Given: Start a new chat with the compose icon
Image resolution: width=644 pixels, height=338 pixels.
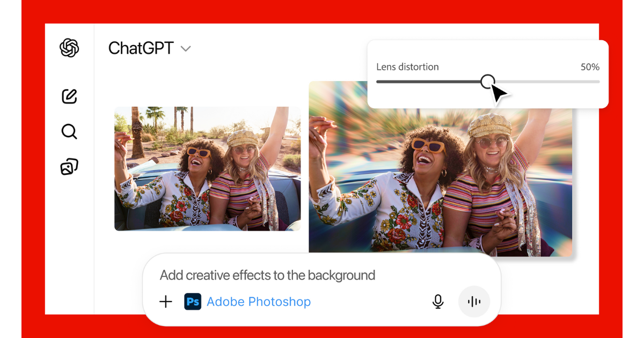Looking at the screenshot, I should pyautogui.click(x=69, y=96).
